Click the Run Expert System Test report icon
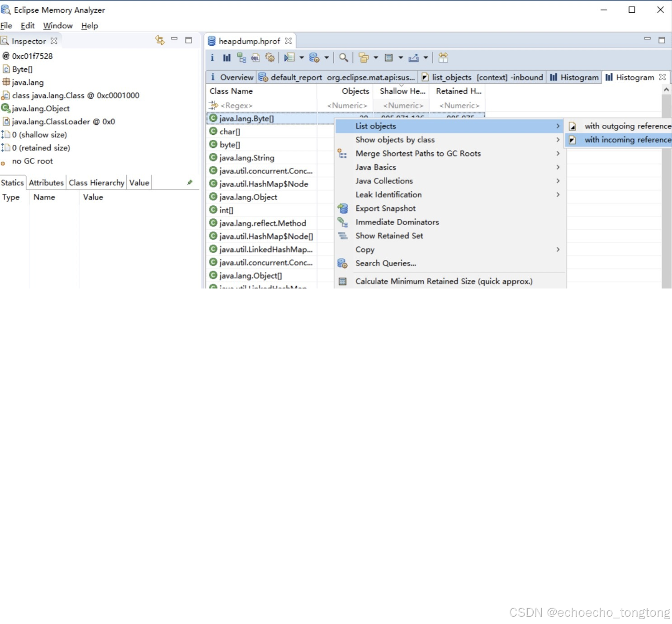The height and width of the screenshot is (624, 672). click(289, 57)
